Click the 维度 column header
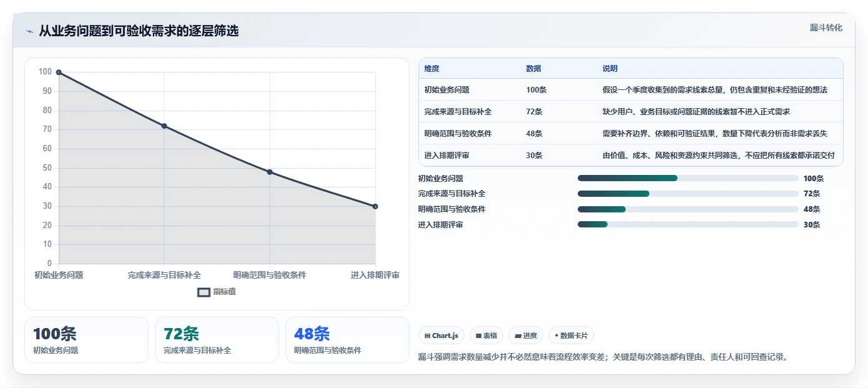Image resolution: width=868 pixels, height=388 pixels. click(432, 69)
